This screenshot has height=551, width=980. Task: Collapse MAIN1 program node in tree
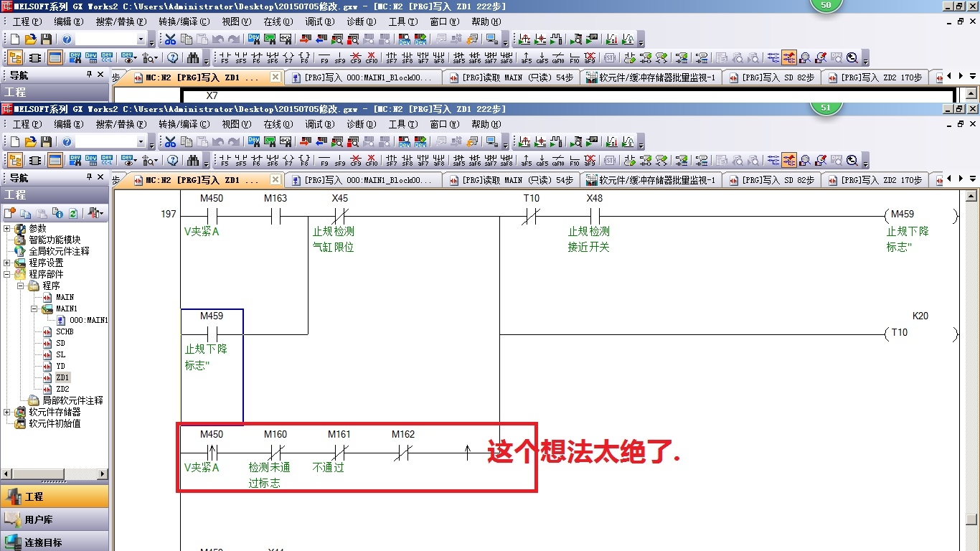tap(34, 309)
